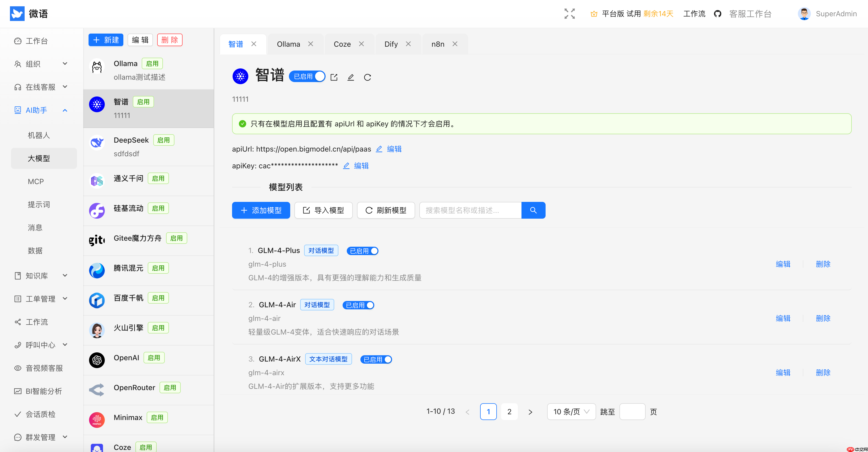Open the 10 条/页 page size dropdown
Viewport: 868px width, 452px height.
pos(571,412)
